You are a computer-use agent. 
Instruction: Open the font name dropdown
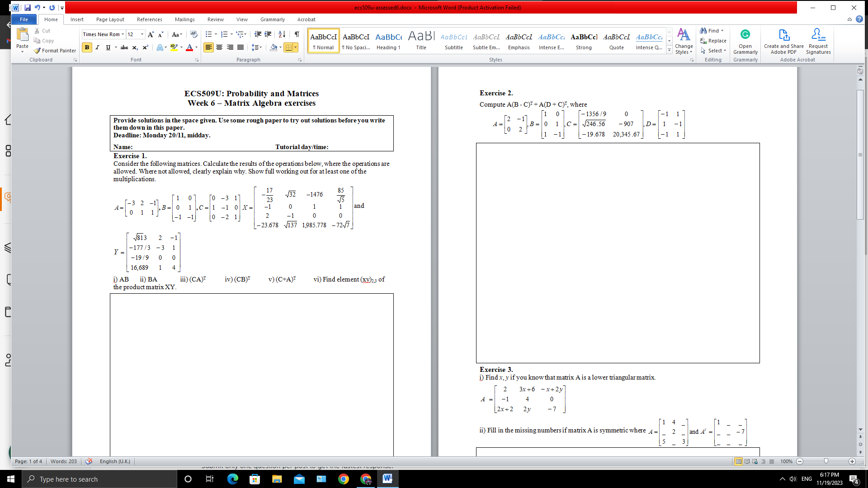point(123,34)
